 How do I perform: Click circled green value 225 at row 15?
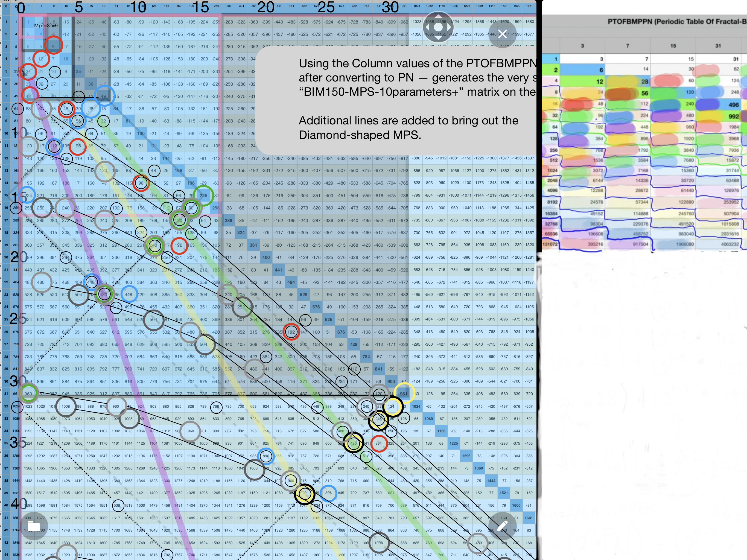coord(206,195)
